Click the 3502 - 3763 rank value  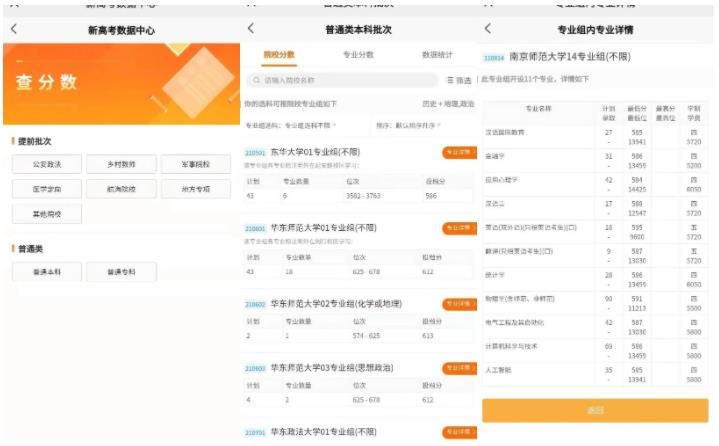[x=363, y=196]
